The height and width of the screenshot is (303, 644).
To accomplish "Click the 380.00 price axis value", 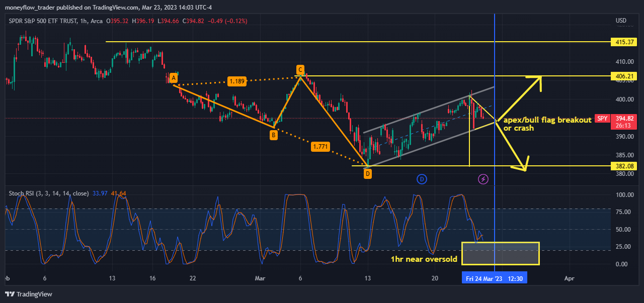I will (624, 174).
